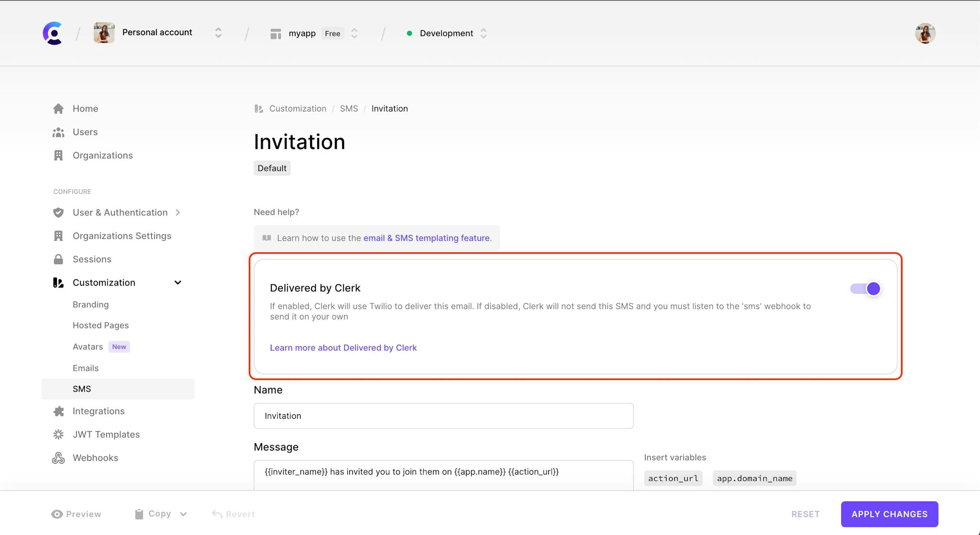Toggle the Delivered by Clerk switch
Viewport: 980px width, 535px height.
click(x=866, y=289)
